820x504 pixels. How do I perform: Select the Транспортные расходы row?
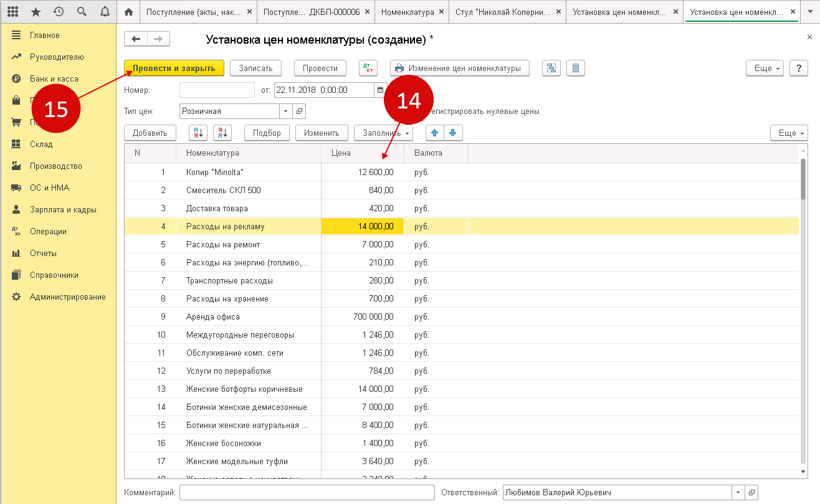tap(461, 280)
